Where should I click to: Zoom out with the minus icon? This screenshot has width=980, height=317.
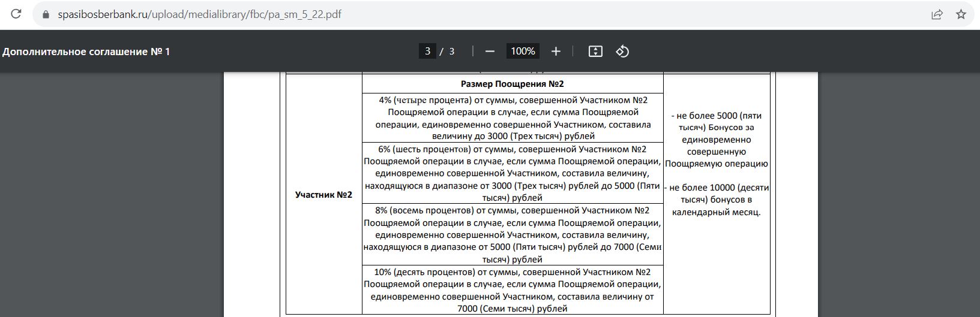tap(490, 52)
